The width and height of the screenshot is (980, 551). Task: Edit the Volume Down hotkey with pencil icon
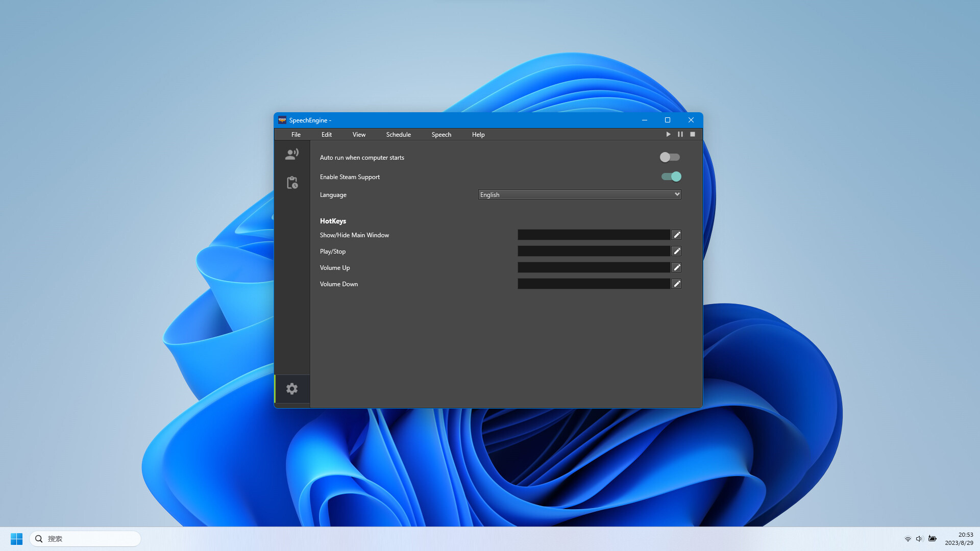(676, 284)
